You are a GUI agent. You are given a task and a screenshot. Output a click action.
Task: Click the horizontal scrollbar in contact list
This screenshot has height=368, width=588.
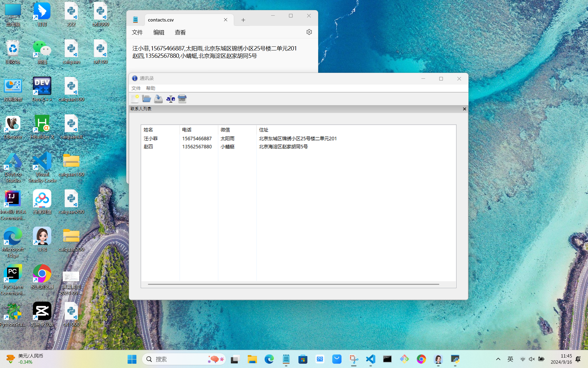click(x=293, y=284)
